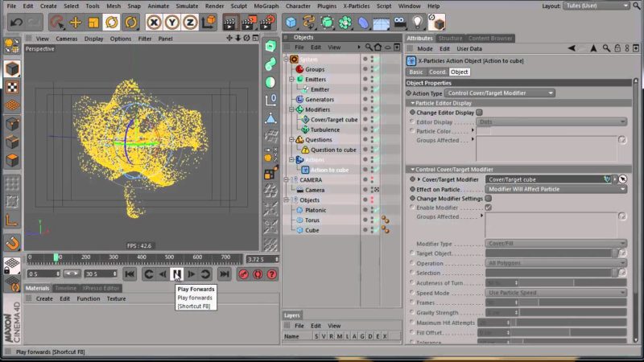Screen dimensions: 644x362
Task: Select the Move tool in top toolbar
Action: pos(75,22)
